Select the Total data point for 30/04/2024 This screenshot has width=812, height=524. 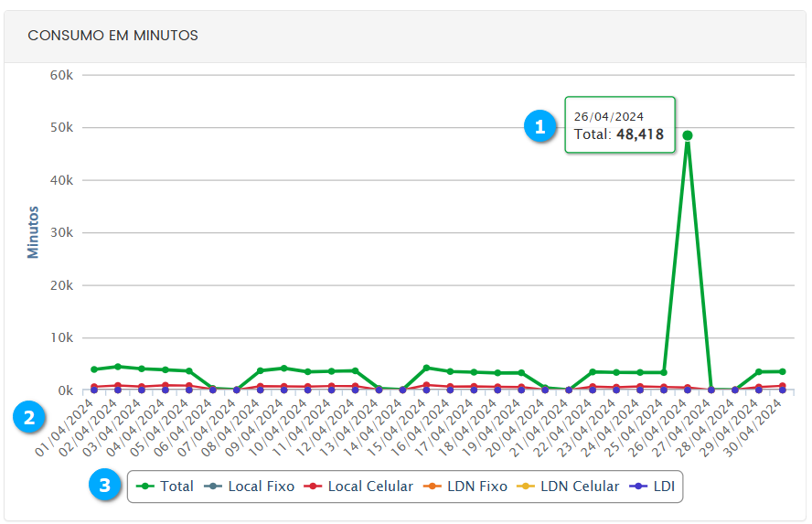pyautogui.click(x=782, y=371)
